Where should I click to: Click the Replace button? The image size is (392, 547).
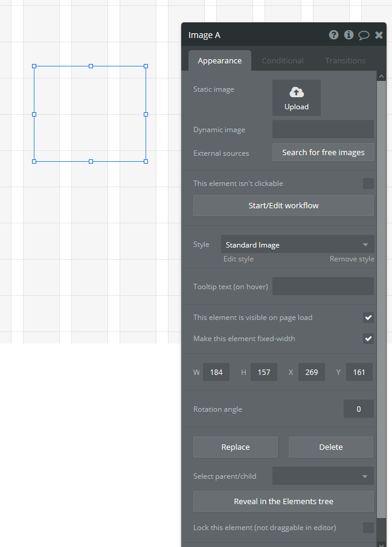(x=236, y=447)
